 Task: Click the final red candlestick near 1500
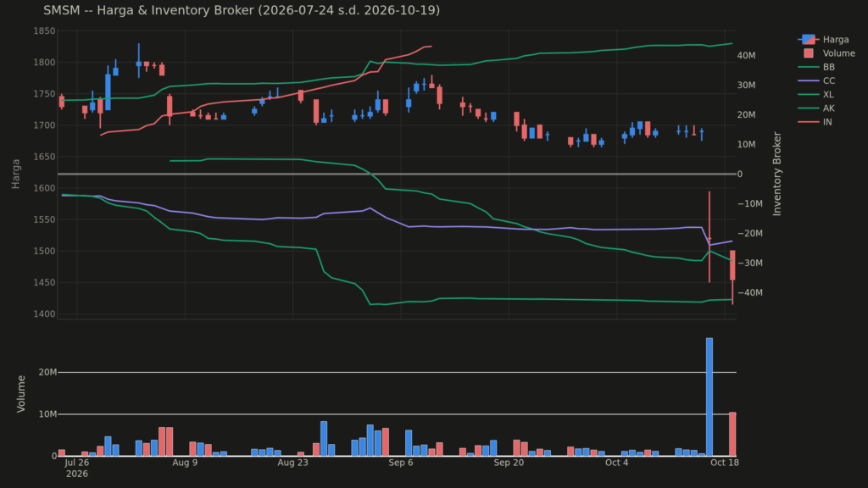pos(732,265)
